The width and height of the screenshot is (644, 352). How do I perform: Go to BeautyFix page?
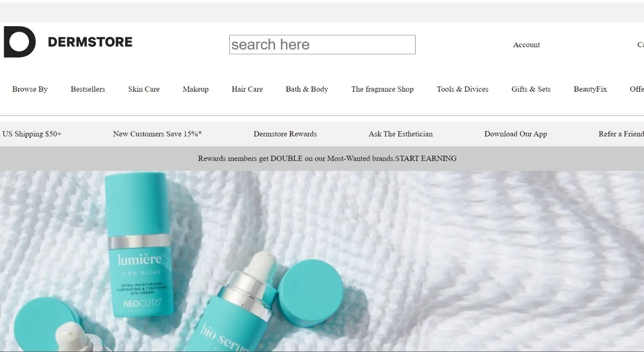pos(590,89)
